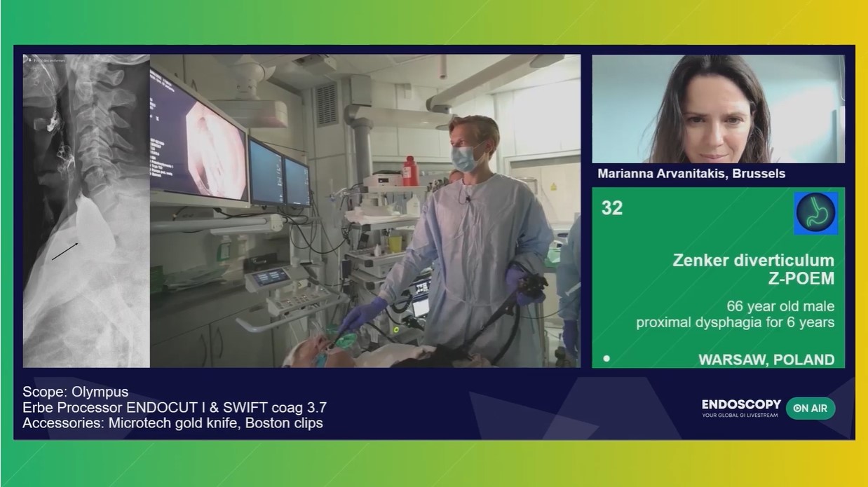The width and height of the screenshot is (868, 487).
Task: Toggle the white bullet indicator on the green card
Action: 606,359
